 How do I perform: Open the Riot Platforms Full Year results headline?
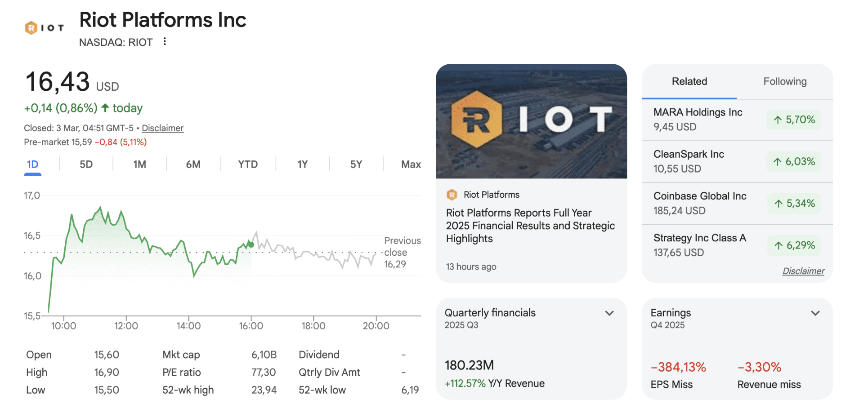coord(530,226)
